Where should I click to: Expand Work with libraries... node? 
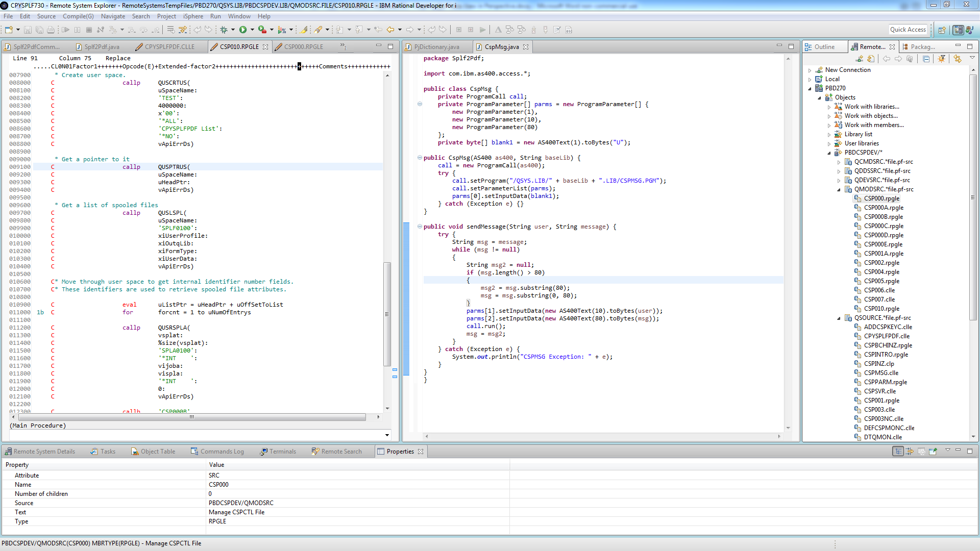coord(829,107)
